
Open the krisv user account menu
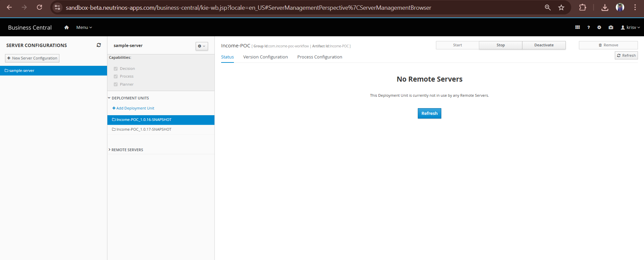pyautogui.click(x=630, y=28)
